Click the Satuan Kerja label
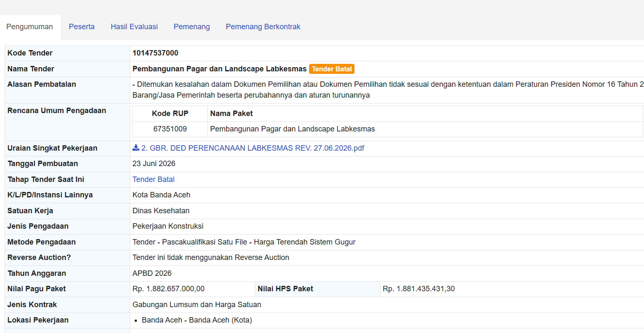The height and width of the screenshot is (333, 644). 30,211
